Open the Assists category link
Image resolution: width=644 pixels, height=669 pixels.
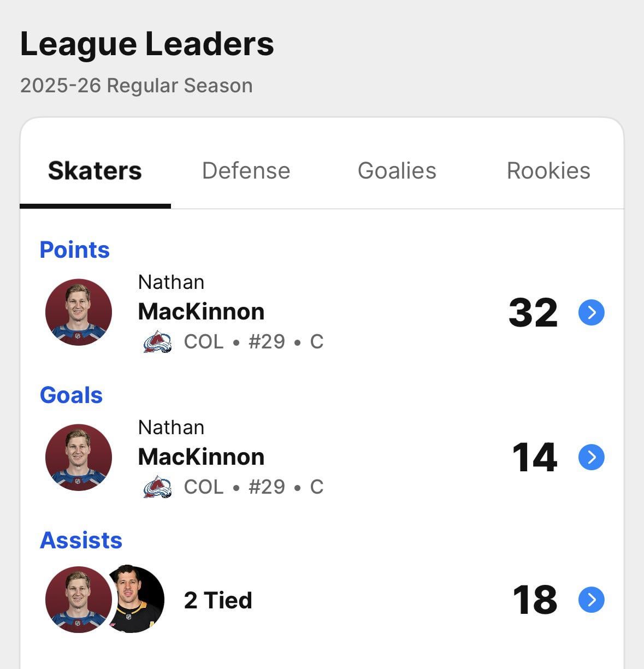click(x=81, y=541)
